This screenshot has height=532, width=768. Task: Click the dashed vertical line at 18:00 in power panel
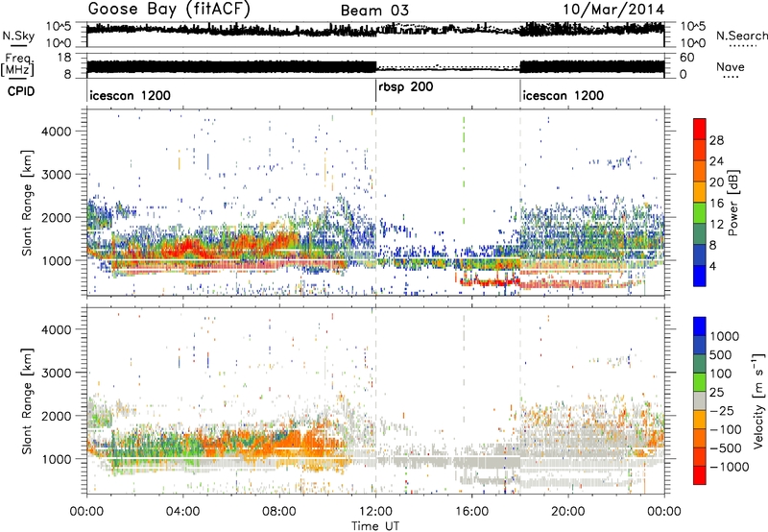point(520,203)
